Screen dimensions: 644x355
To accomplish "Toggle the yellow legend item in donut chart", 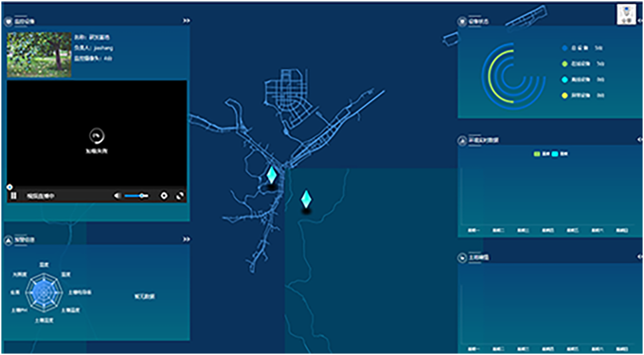I will 565,96.
